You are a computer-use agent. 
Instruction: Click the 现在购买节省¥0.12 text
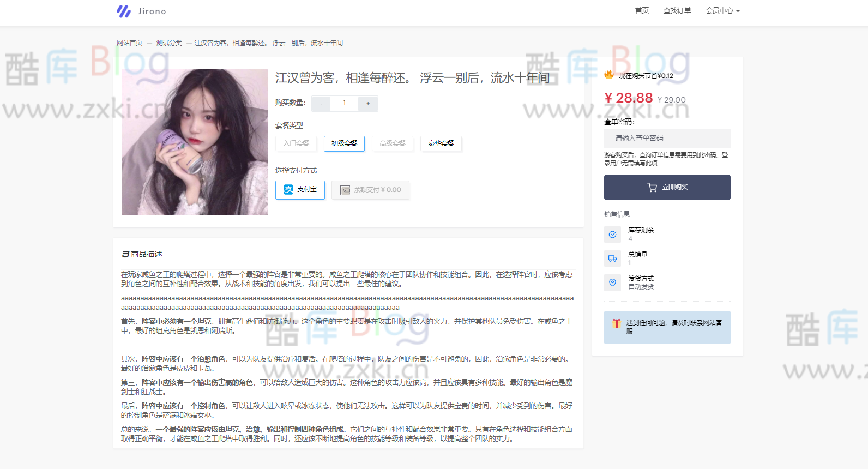(x=646, y=76)
